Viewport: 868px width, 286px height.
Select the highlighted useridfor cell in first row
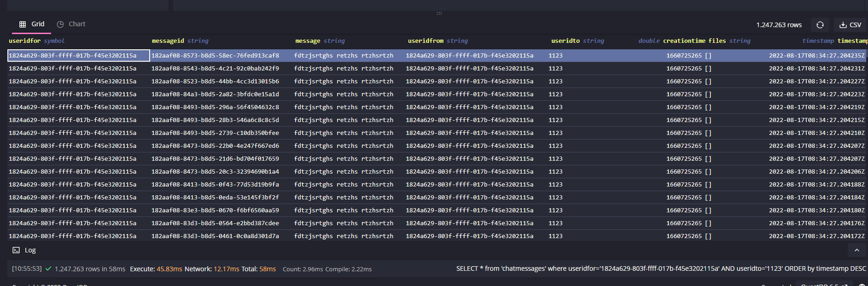[79, 55]
